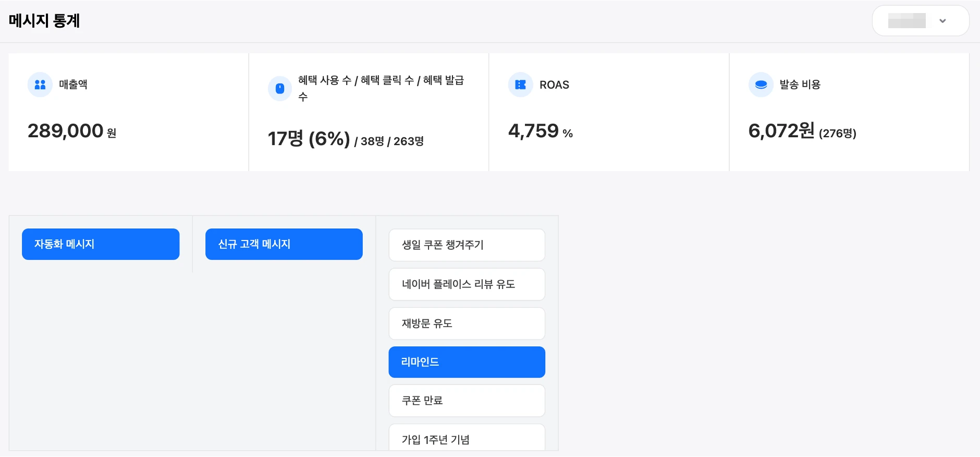Click the 메시지 통계 page title
Screen dimensions: 980x457
click(x=44, y=21)
